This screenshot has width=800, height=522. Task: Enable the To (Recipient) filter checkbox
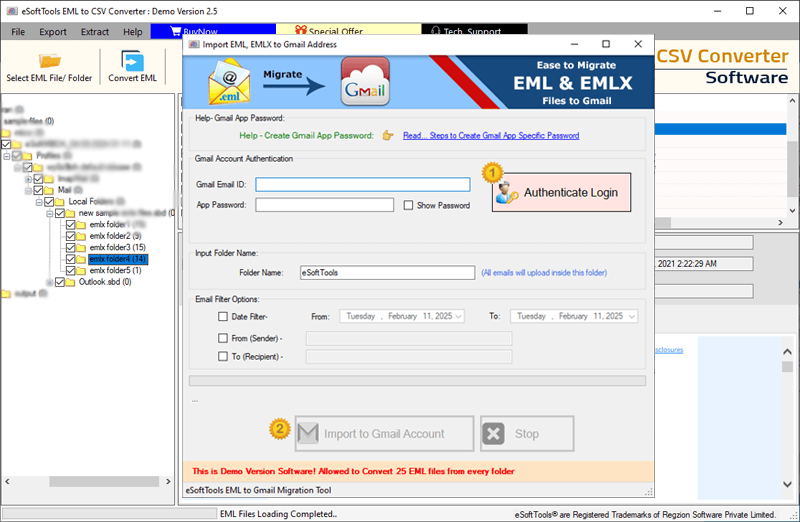tap(223, 356)
